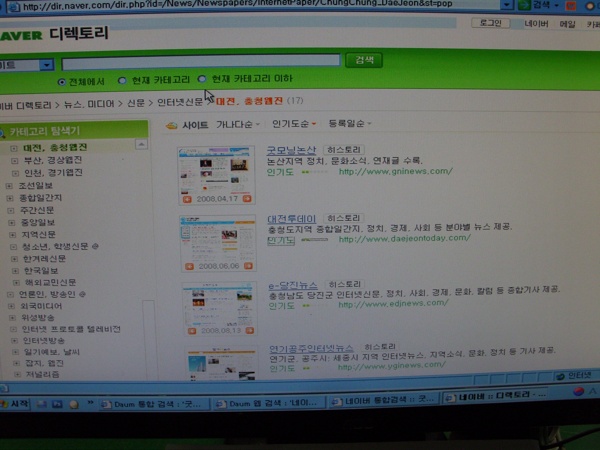Screen dimensions: 600x450
Task: Switch to '네이버 통합검색' taskbar window
Action: coord(384,401)
